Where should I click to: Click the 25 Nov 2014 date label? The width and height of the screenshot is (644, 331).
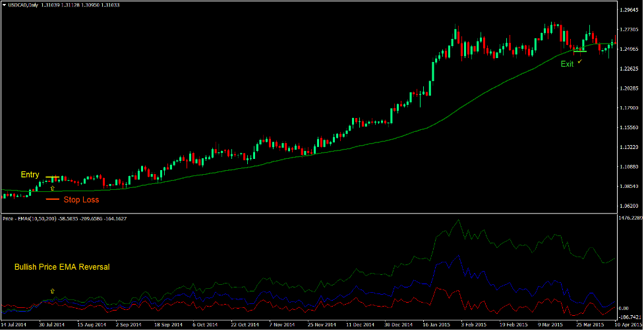pyautogui.click(x=321, y=324)
